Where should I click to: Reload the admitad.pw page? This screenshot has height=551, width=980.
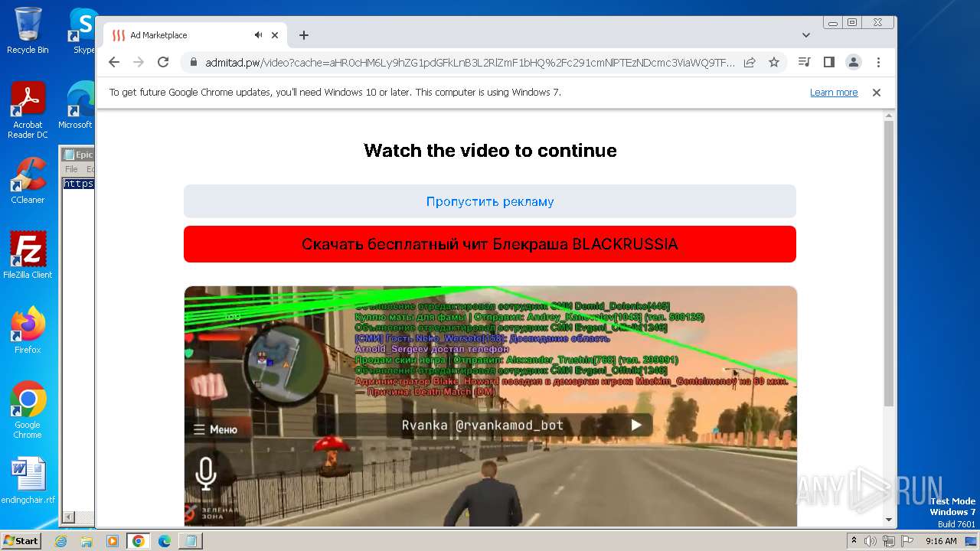(x=163, y=62)
